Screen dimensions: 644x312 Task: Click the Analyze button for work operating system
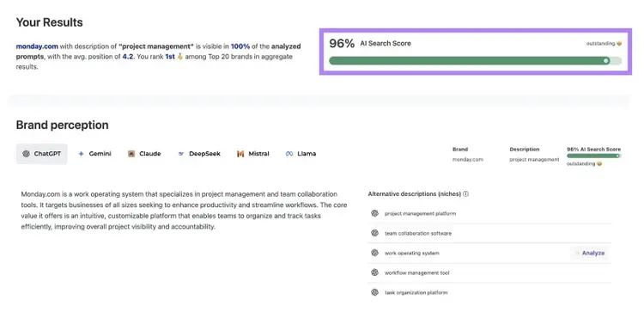[590, 254]
